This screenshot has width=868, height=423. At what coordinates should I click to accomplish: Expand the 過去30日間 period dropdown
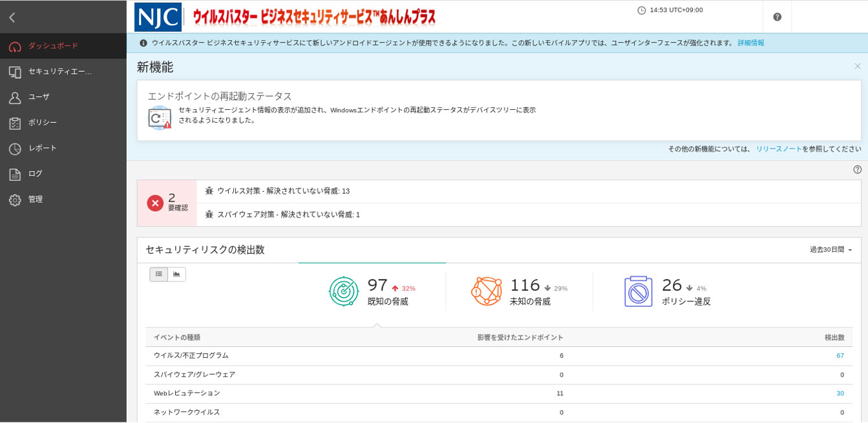(x=831, y=250)
